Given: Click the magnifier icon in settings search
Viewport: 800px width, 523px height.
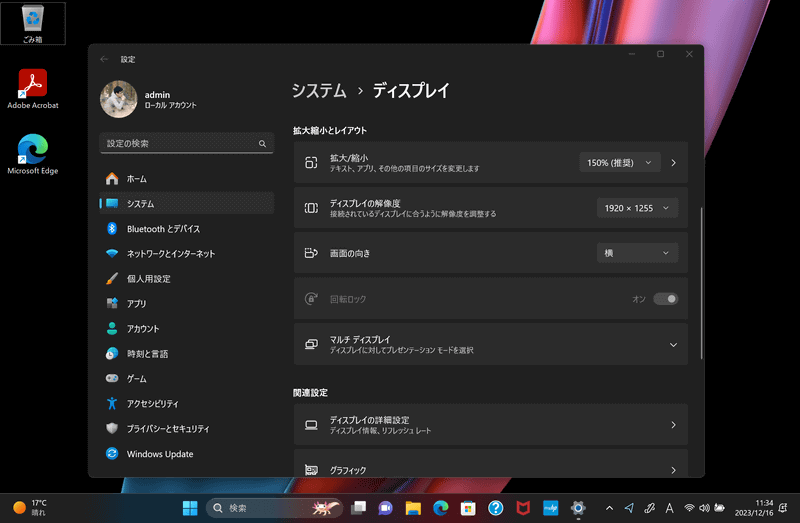Looking at the screenshot, I should (262, 144).
